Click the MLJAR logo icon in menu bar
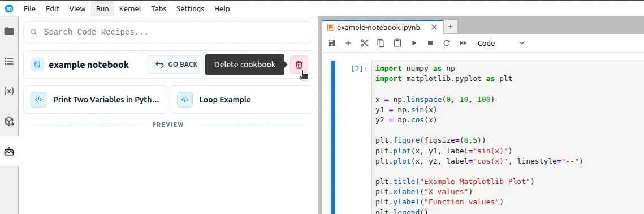 click(8, 8)
